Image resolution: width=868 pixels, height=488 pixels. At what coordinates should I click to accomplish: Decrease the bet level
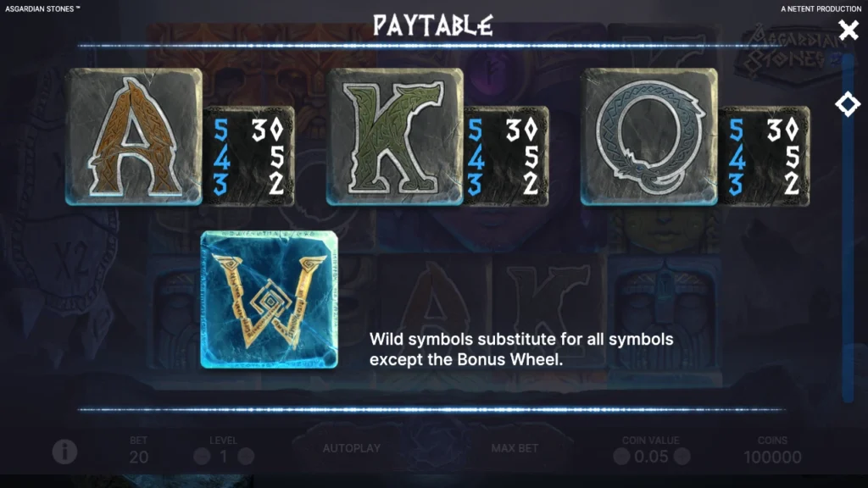202,457
